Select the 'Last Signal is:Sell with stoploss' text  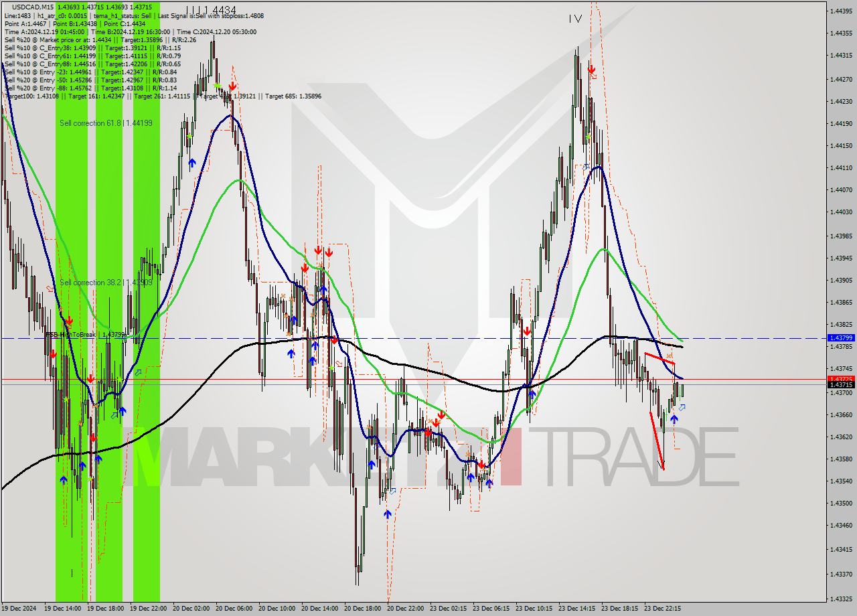[210, 15]
